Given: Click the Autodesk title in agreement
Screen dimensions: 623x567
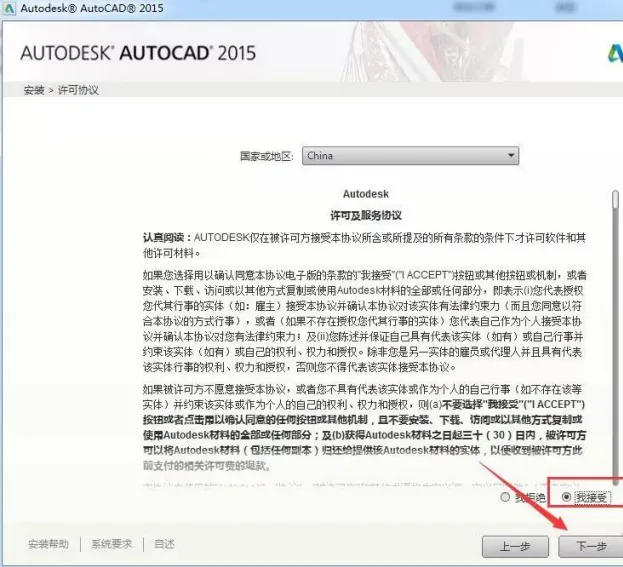Looking at the screenshot, I should pyautogui.click(x=366, y=194).
